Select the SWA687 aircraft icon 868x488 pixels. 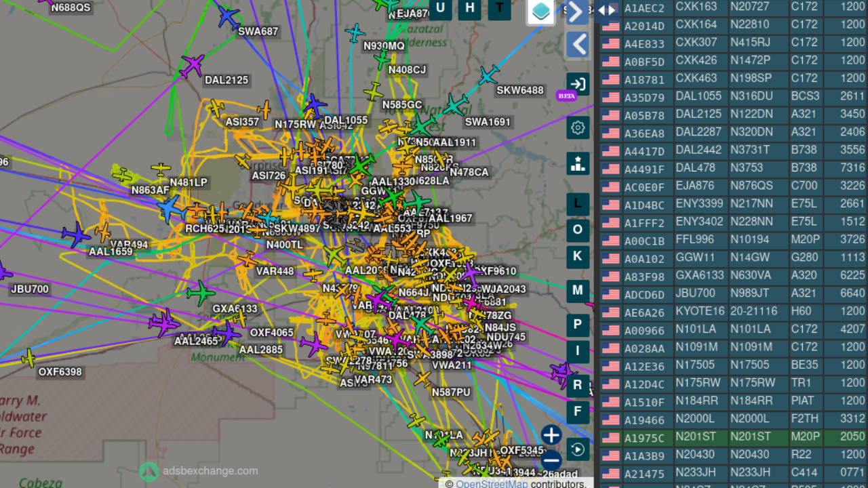click(x=229, y=16)
